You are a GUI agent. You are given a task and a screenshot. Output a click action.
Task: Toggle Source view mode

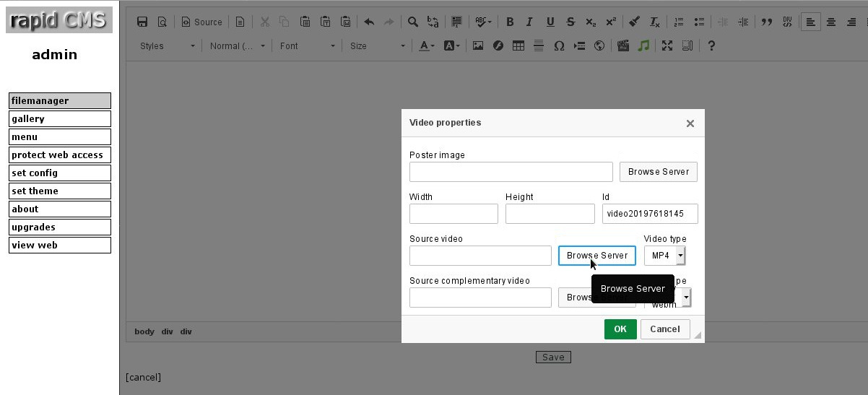point(201,22)
